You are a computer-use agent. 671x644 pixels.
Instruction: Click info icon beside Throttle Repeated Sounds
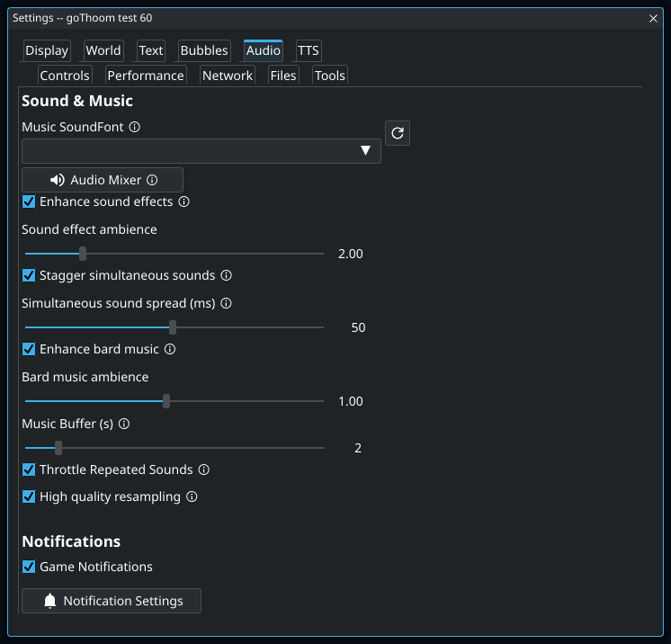(204, 470)
